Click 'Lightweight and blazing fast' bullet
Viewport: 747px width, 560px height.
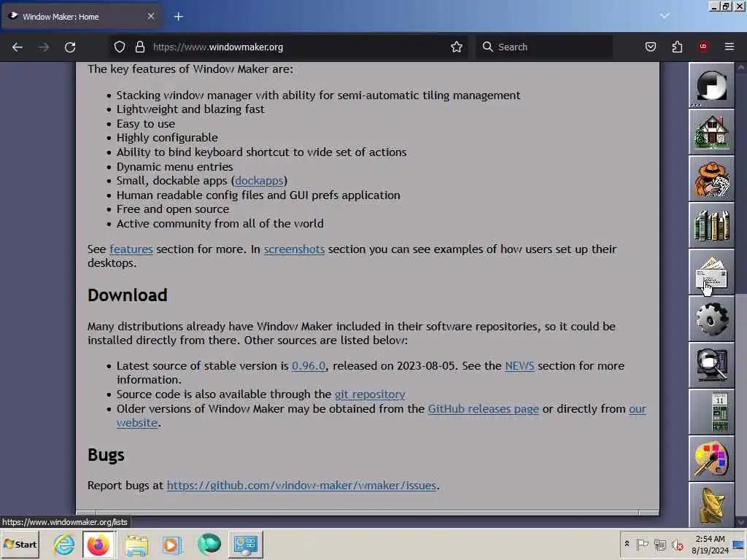coord(190,109)
